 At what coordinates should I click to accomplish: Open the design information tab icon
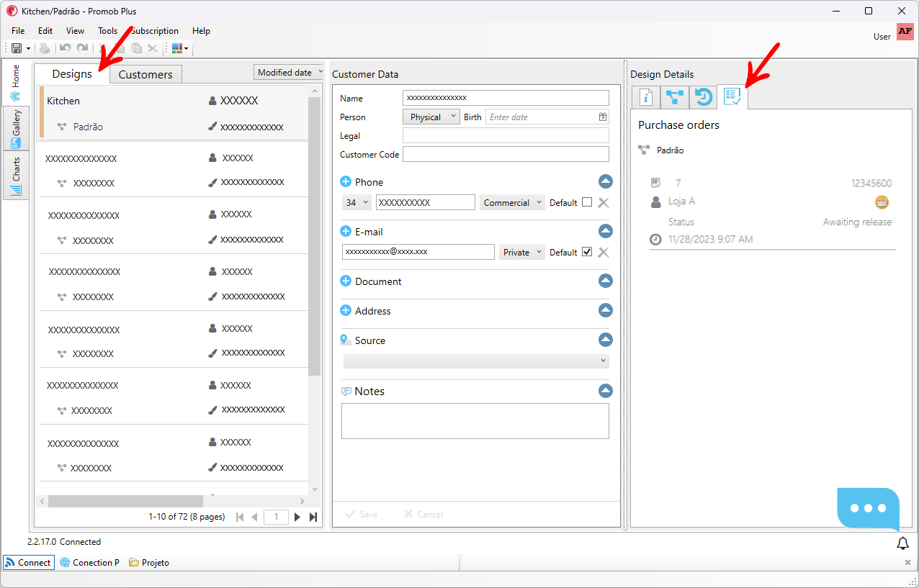(x=646, y=97)
